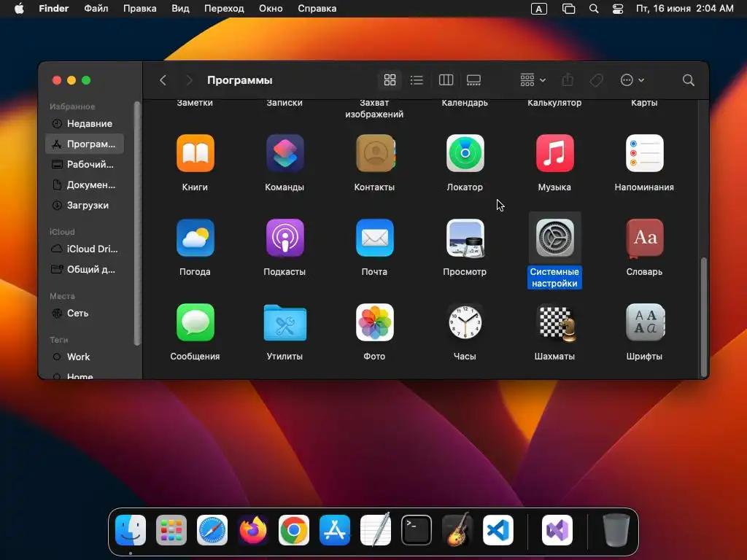Select the Contacts (Контакты) app icon
Viewport: 747px width, 560px height.
(375, 153)
